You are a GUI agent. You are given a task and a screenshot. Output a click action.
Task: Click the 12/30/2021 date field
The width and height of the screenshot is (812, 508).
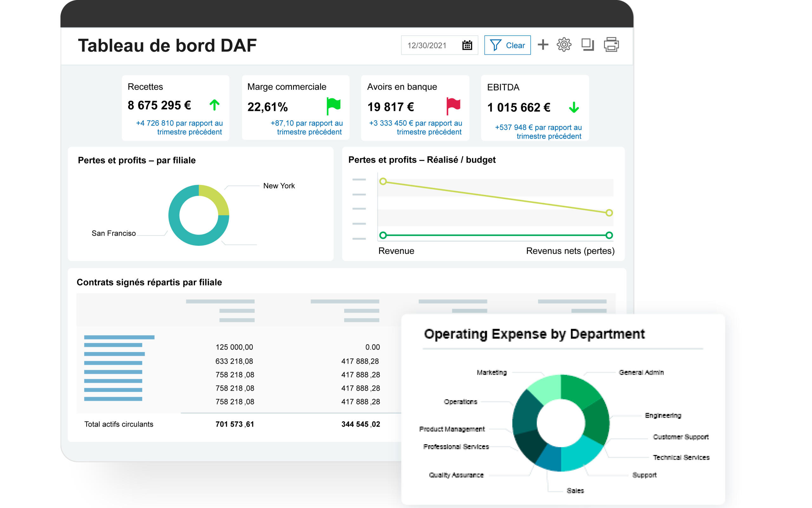pyautogui.click(x=439, y=45)
